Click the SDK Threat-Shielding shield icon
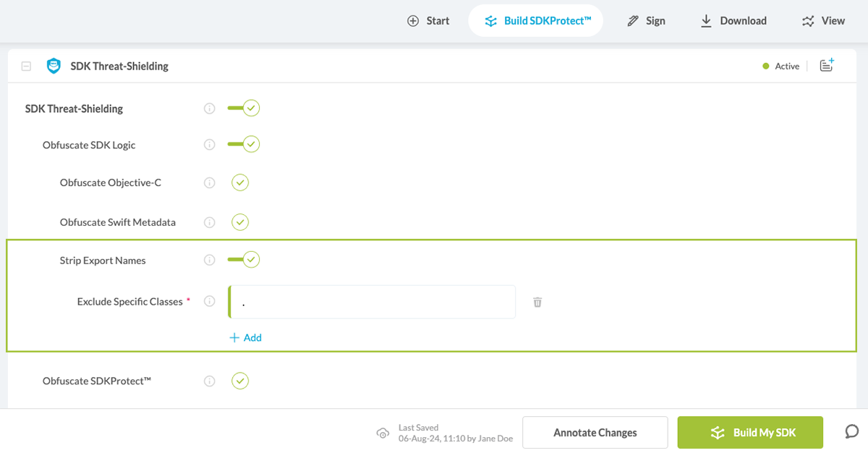Image resolution: width=868 pixels, height=453 pixels. [54, 66]
